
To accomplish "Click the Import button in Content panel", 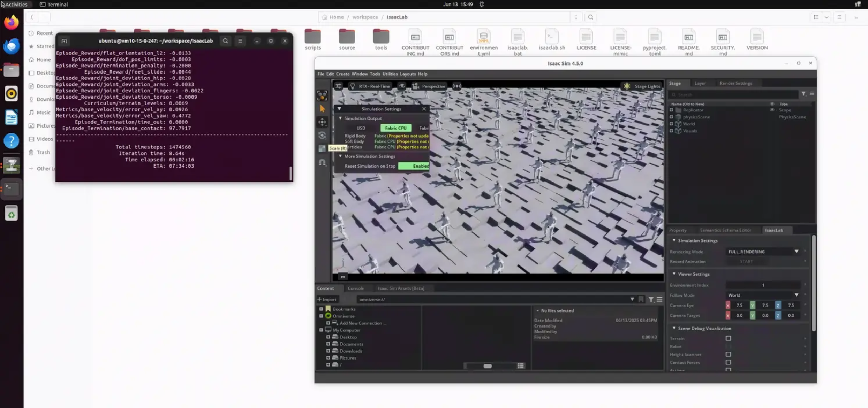I will (327, 299).
